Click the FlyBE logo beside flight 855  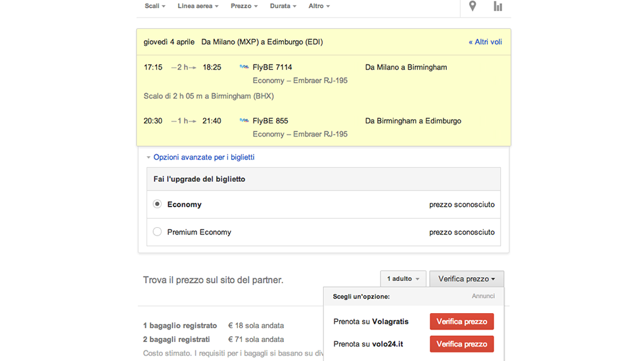(x=244, y=121)
